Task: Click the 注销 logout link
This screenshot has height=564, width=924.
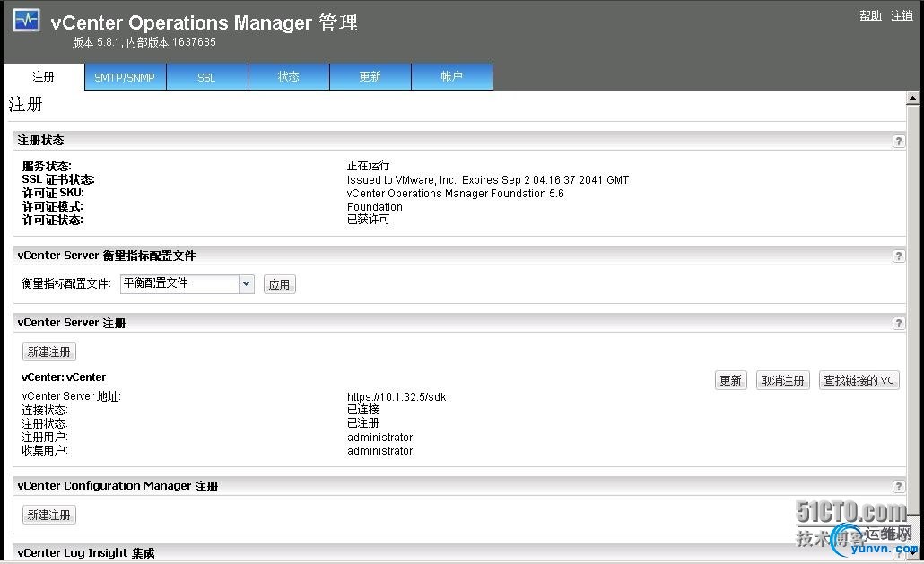Action: coord(902,15)
